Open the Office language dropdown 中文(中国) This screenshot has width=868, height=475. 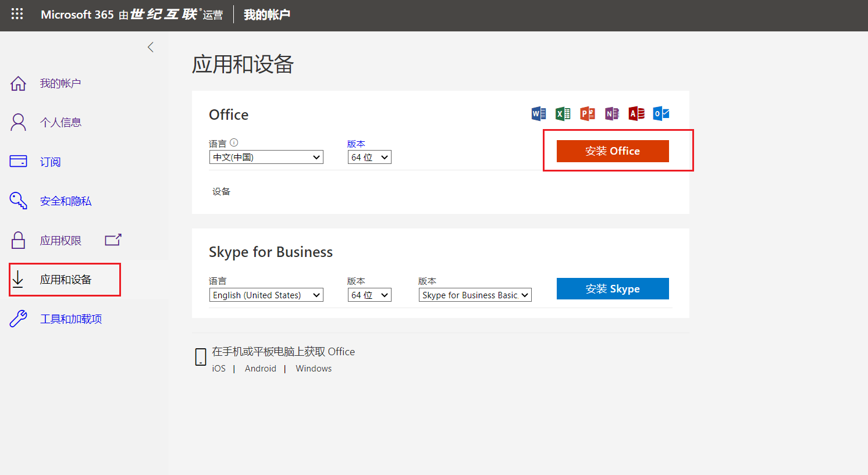tap(266, 157)
